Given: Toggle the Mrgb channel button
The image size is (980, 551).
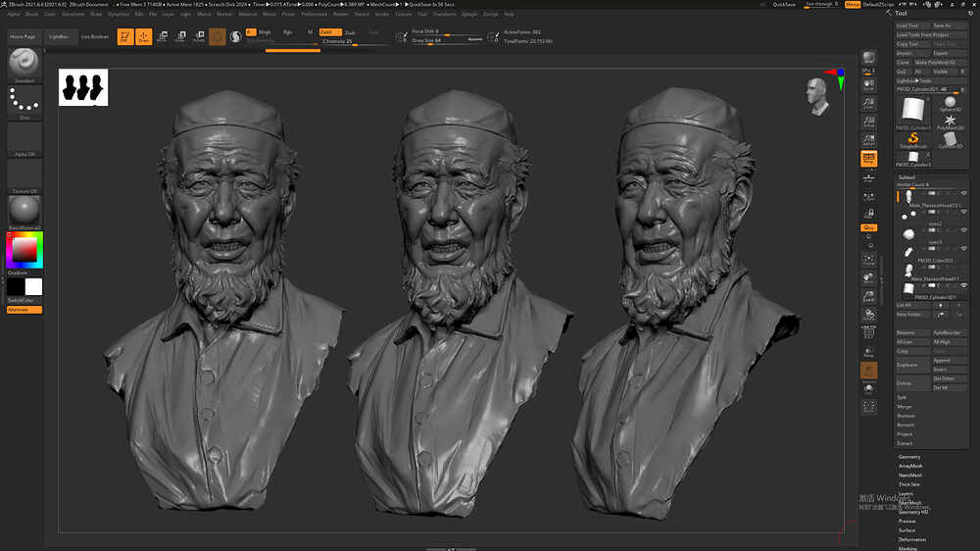Looking at the screenshot, I should pyautogui.click(x=265, y=32).
